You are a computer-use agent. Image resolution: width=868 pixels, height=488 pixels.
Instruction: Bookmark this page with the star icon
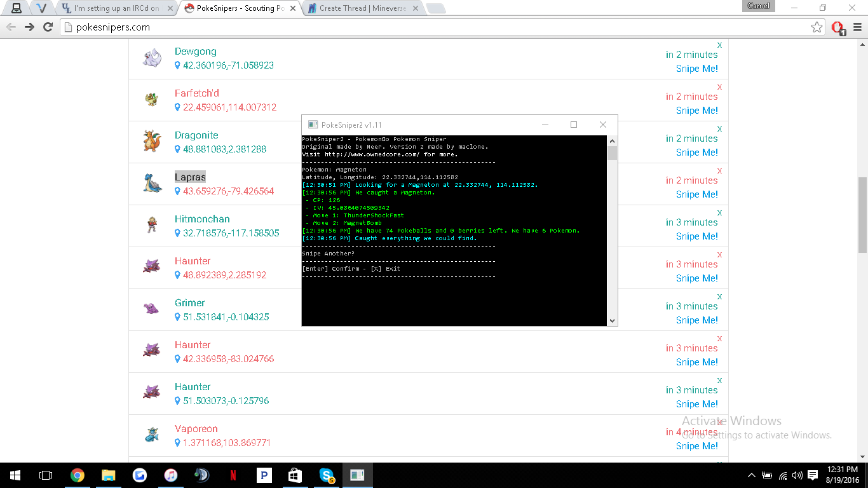tap(817, 27)
